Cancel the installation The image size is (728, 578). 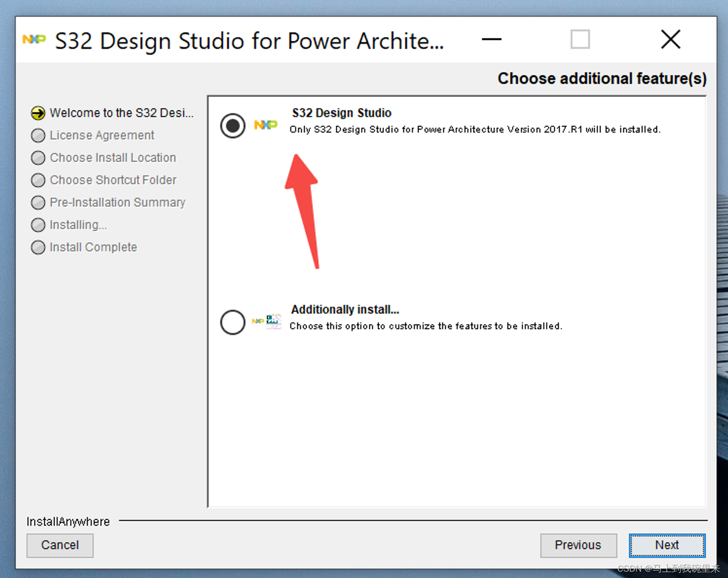pyautogui.click(x=60, y=545)
